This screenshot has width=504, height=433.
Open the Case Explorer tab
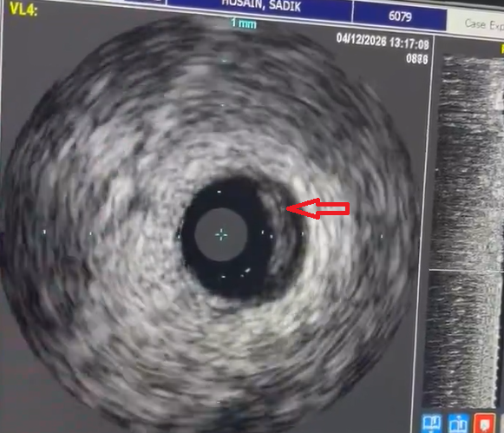click(x=476, y=24)
